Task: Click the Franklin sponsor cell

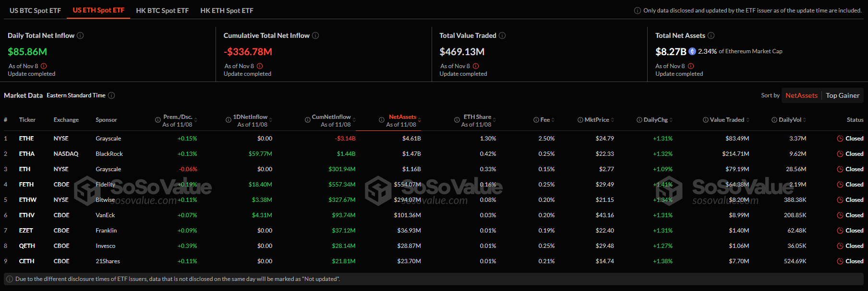Action: click(106, 231)
